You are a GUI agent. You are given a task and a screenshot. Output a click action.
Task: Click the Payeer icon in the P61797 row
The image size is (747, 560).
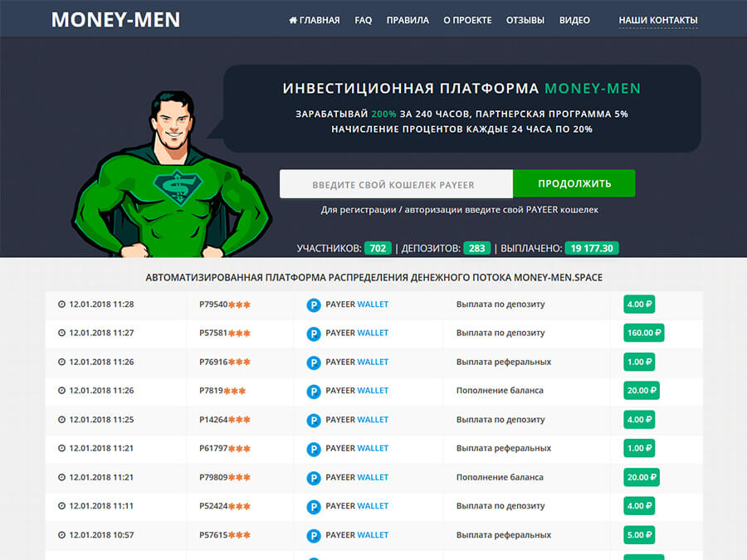(314, 449)
